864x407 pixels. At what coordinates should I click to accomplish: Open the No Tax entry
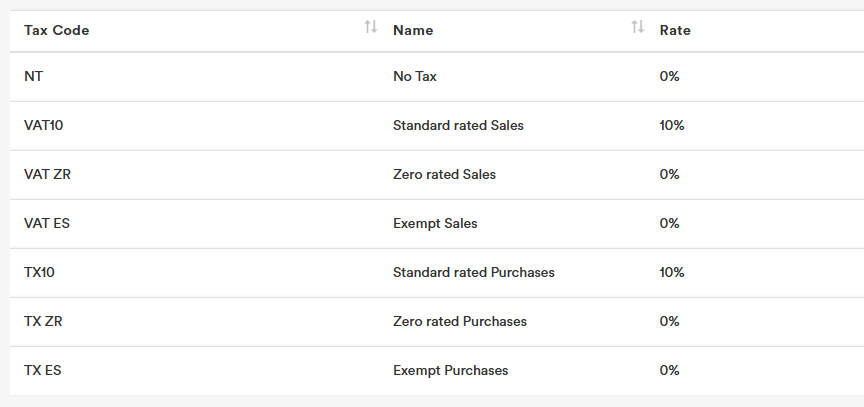[415, 77]
